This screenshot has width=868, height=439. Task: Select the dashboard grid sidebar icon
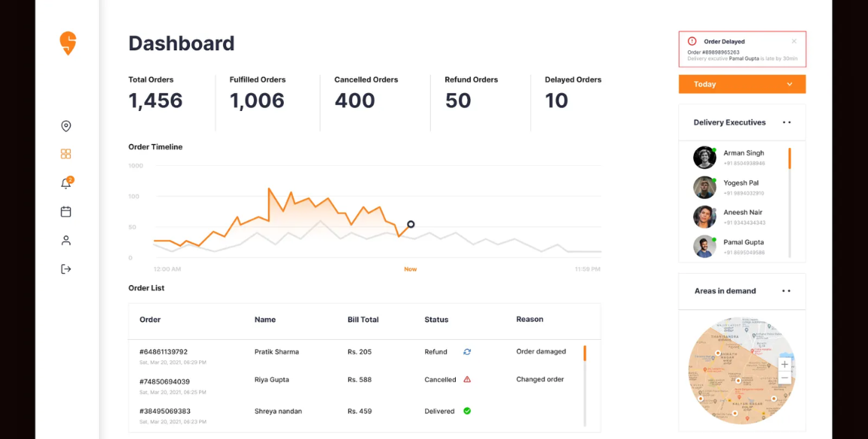[66, 154]
